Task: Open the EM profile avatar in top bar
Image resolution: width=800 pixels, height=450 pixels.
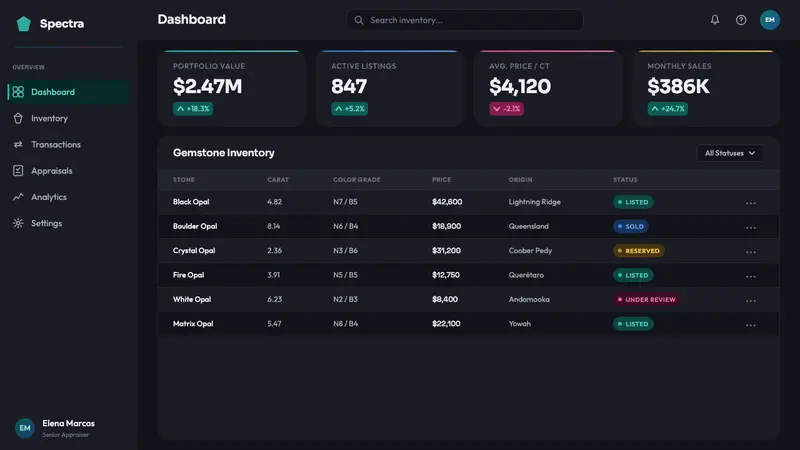Action: click(769, 20)
